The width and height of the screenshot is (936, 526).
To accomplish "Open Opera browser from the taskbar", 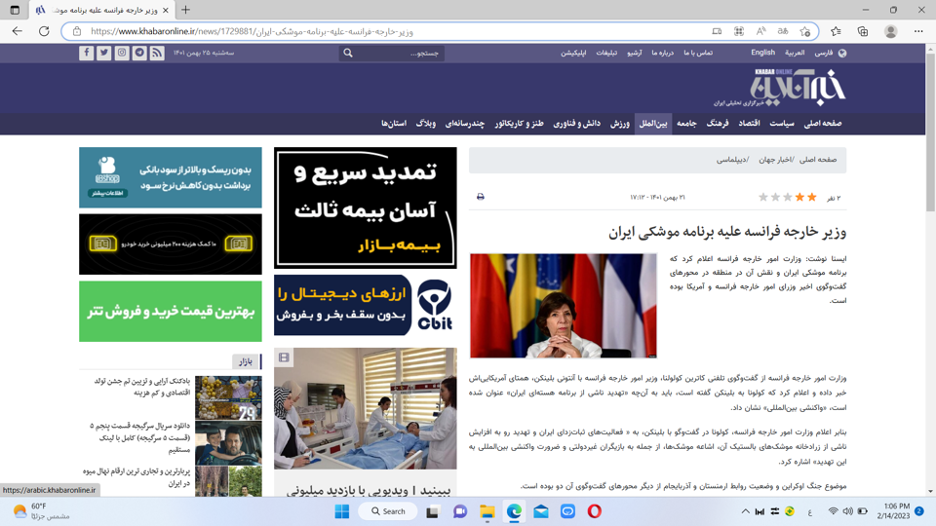I will coord(594,511).
